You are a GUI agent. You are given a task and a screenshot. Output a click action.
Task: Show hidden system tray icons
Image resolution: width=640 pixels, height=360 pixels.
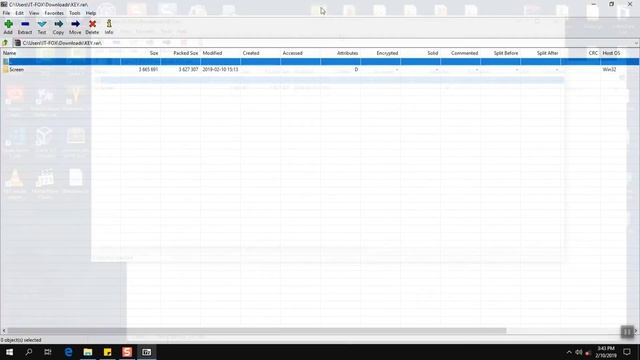(569, 352)
